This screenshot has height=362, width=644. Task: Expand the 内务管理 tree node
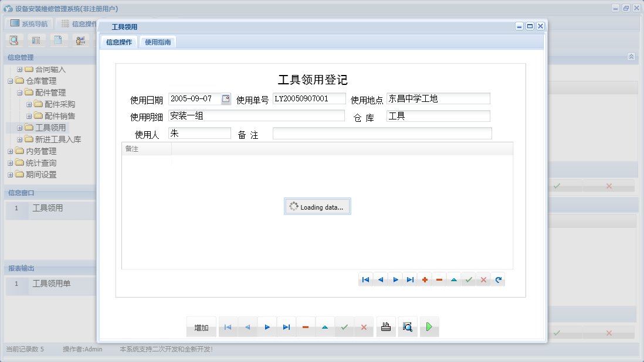[x=11, y=151]
